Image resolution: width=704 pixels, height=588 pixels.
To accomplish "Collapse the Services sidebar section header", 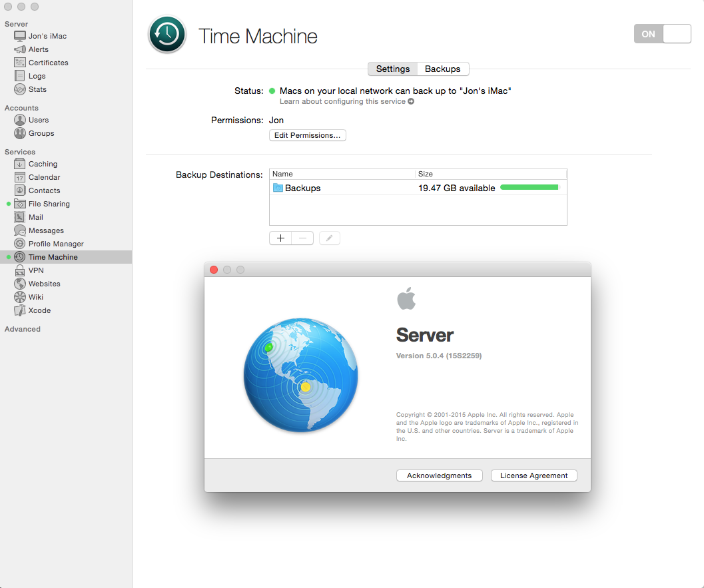I will (x=20, y=152).
